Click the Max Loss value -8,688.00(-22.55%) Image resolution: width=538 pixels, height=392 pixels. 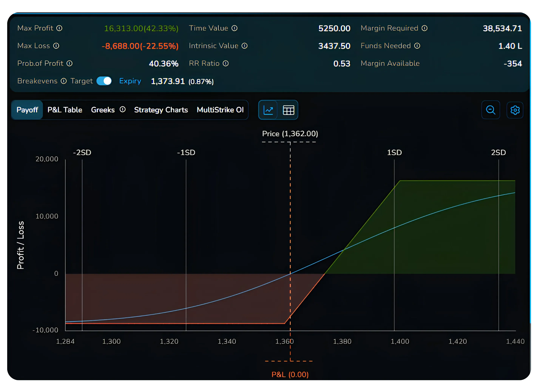tap(140, 46)
